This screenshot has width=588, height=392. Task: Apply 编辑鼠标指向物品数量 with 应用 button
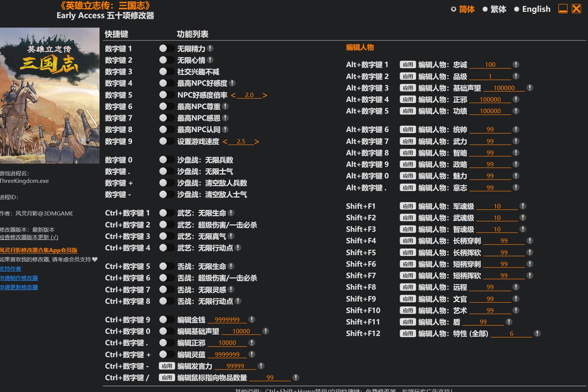click(x=167, y=378)
